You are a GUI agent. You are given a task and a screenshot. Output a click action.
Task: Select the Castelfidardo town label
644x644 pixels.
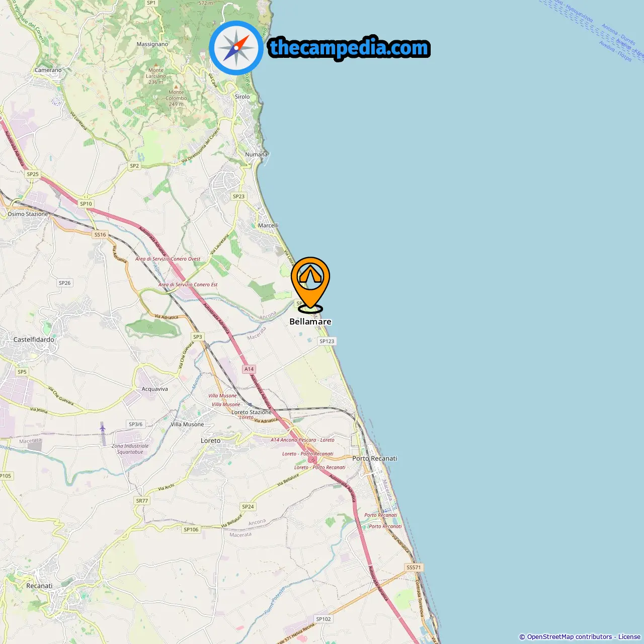click(34, 340)
